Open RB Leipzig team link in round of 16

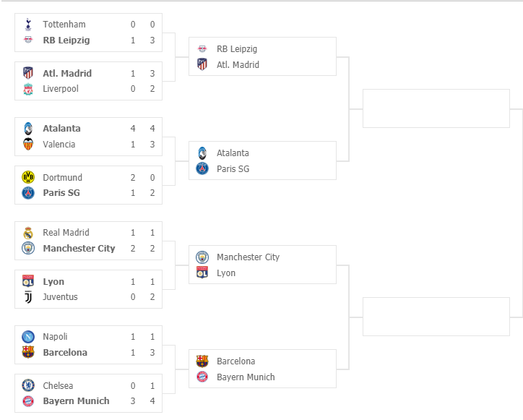(x=66, y=40)
